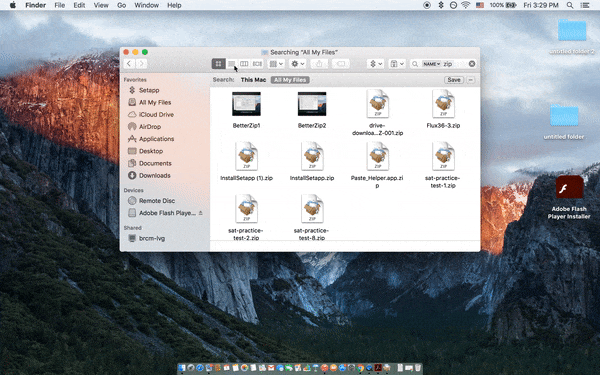Select the sat-practice-test-1.zip file icon

point(443,156)
